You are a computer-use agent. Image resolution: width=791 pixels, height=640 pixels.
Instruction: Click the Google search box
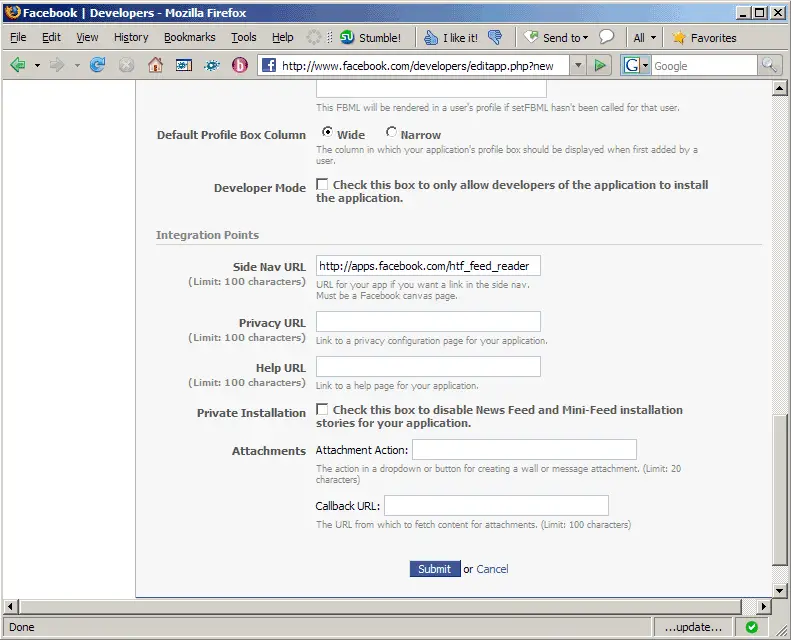704,66
